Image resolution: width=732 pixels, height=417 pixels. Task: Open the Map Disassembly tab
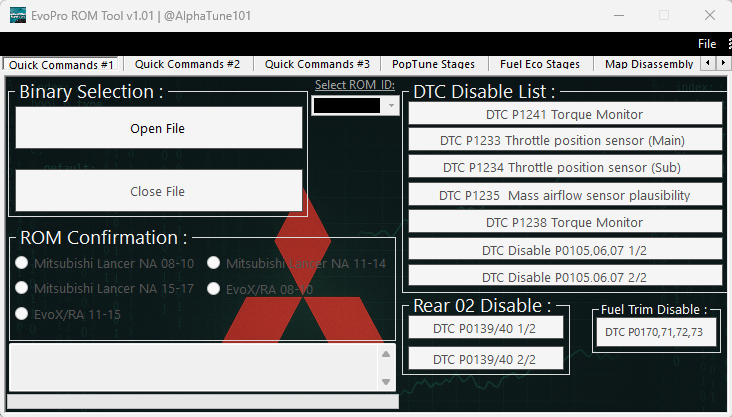pos(648,64)
